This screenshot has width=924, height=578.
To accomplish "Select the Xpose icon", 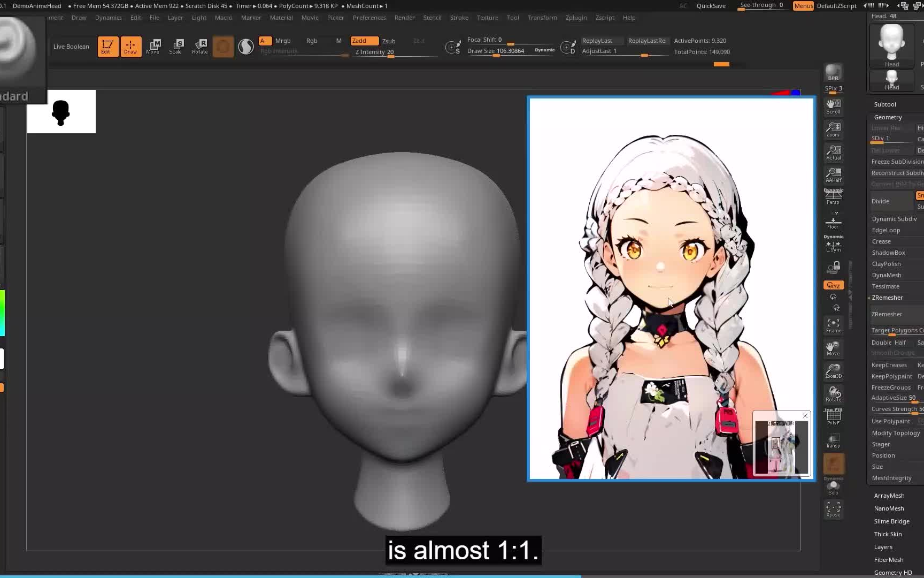I will pyautogui.click(x=833, y=509).
